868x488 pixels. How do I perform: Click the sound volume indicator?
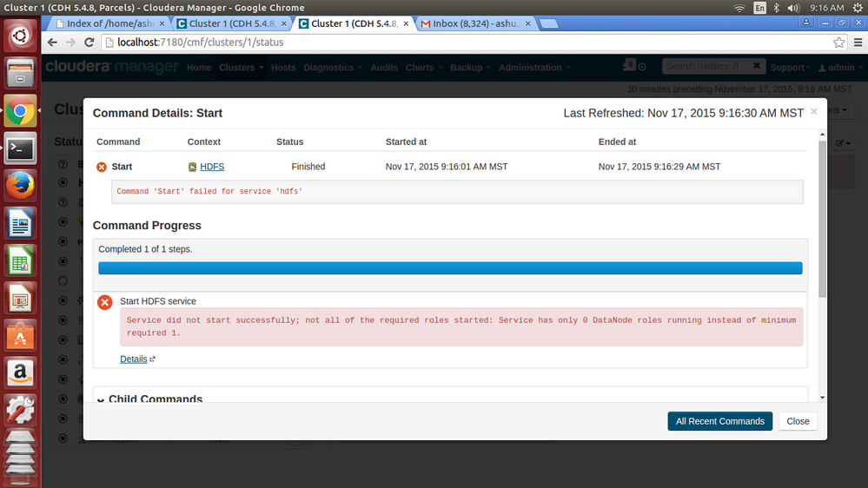point(793,8)
